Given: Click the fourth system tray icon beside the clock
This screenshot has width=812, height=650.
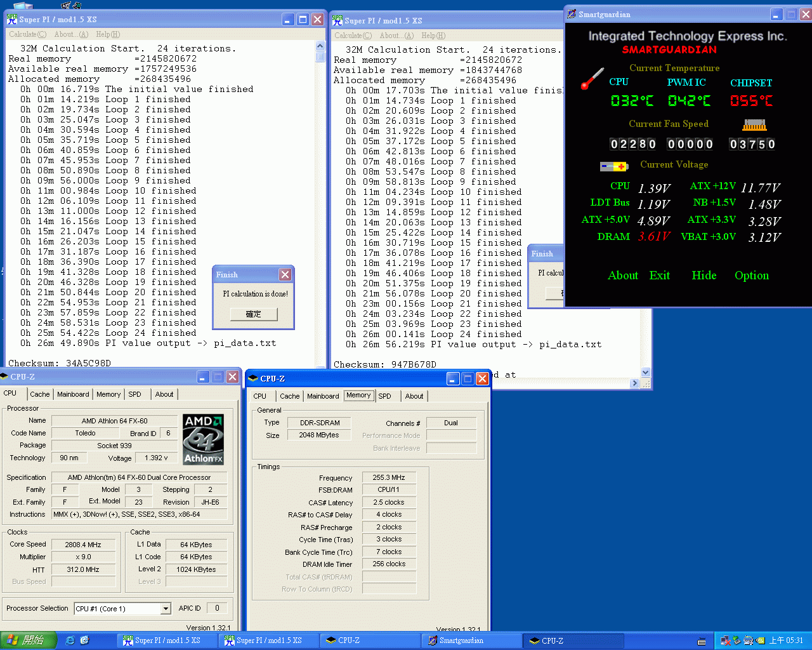Looking at the screenshot, I should 759,640.
